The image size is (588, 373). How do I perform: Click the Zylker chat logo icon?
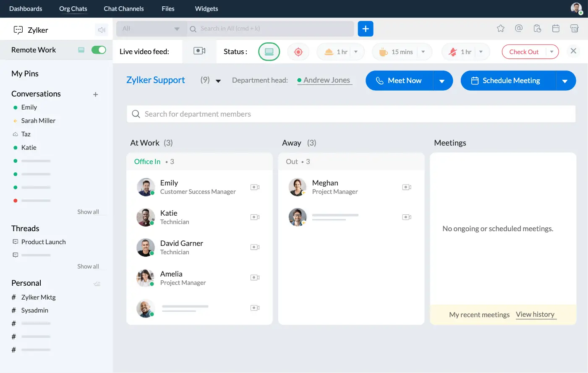pos(18,30)
